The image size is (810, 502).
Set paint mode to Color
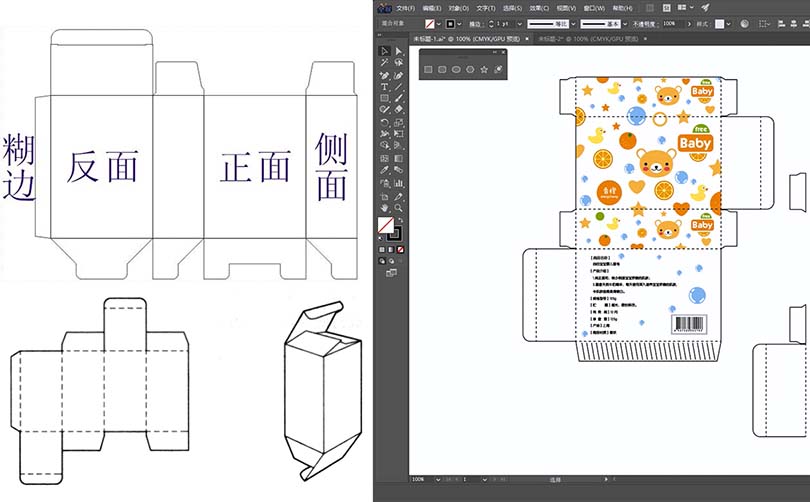382,249
